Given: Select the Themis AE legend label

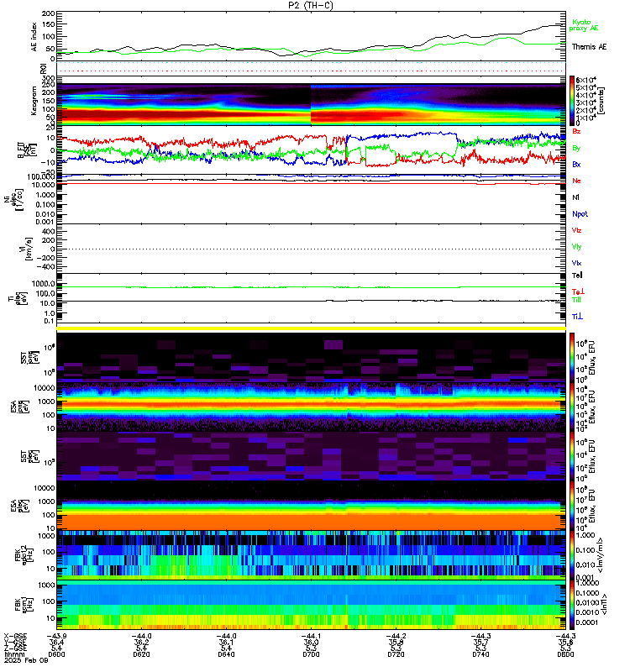Looking at the screenshot, I should (x=590, y=47).
